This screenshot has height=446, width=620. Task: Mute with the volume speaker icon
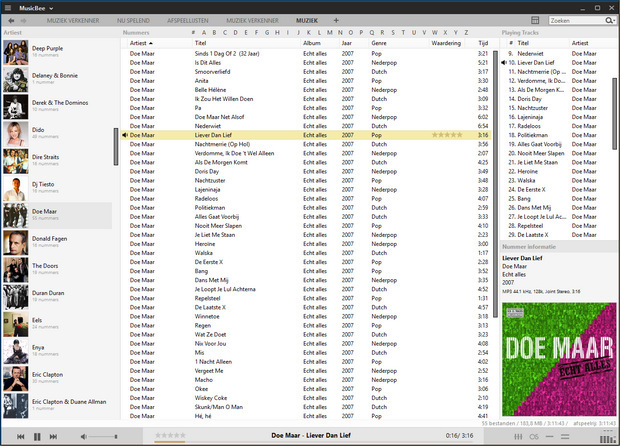point(83,437)
